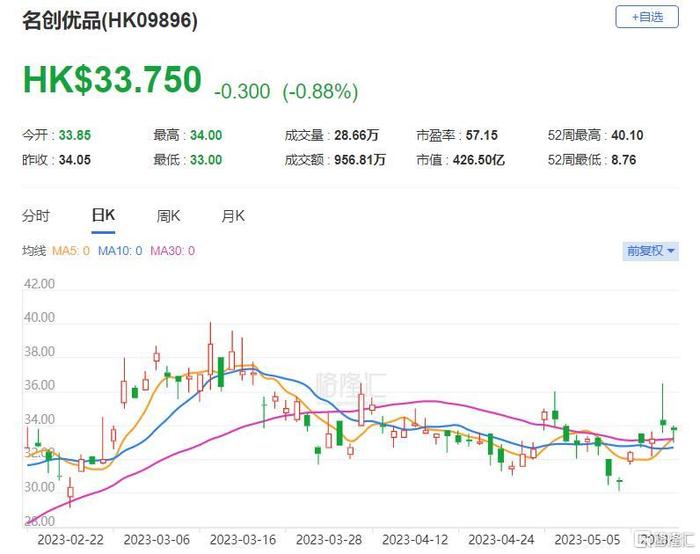
Task: Select the 日K tab
Action: point(103,216)
